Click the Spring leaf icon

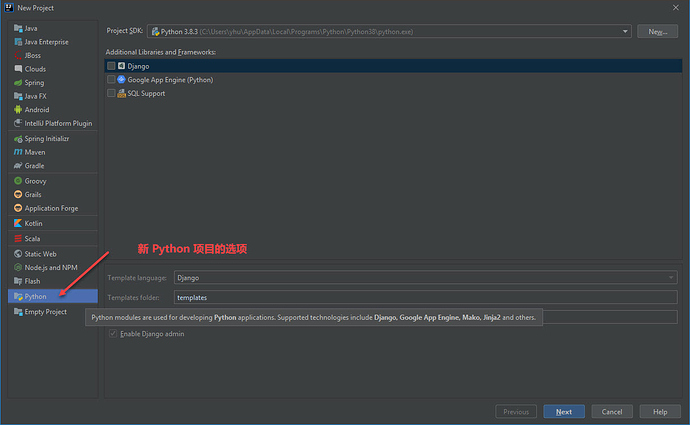(18, 83)
